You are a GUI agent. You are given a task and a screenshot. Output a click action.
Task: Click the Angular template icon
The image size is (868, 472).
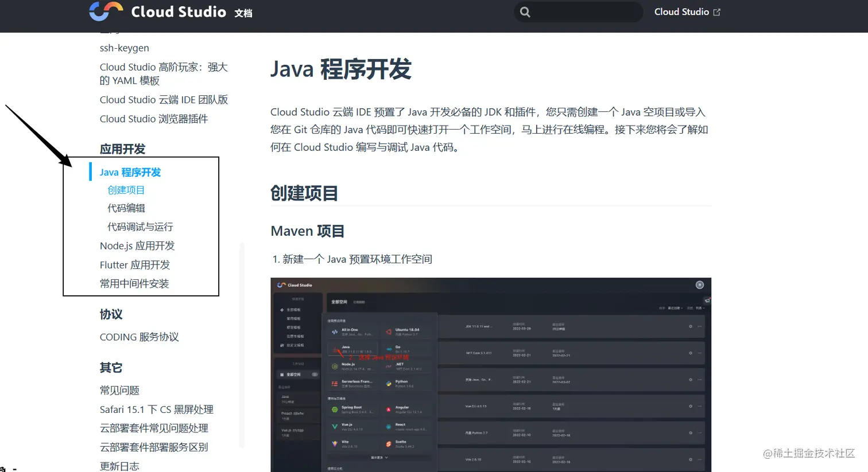[x=389, y=409]
